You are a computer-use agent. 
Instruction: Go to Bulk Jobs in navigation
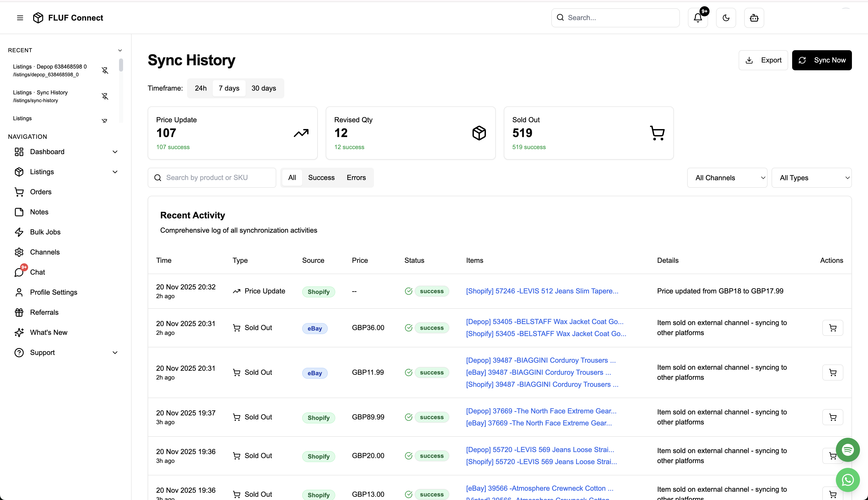(45, 232)
